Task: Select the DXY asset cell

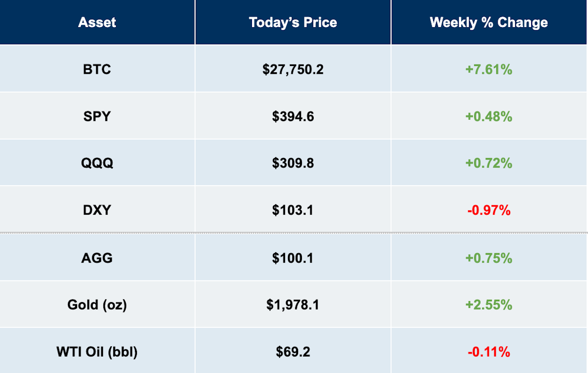Action: point(97,210)
